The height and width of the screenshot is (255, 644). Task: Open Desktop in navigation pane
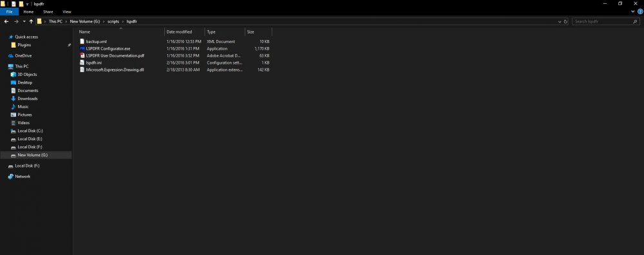point(24,82)
